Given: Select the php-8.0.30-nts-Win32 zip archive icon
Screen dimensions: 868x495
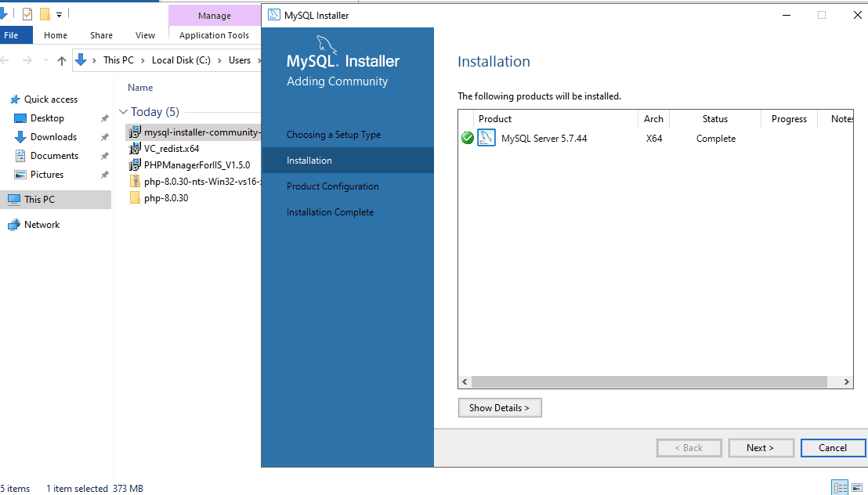Looking at the screenshot, I should click(135, 182).
